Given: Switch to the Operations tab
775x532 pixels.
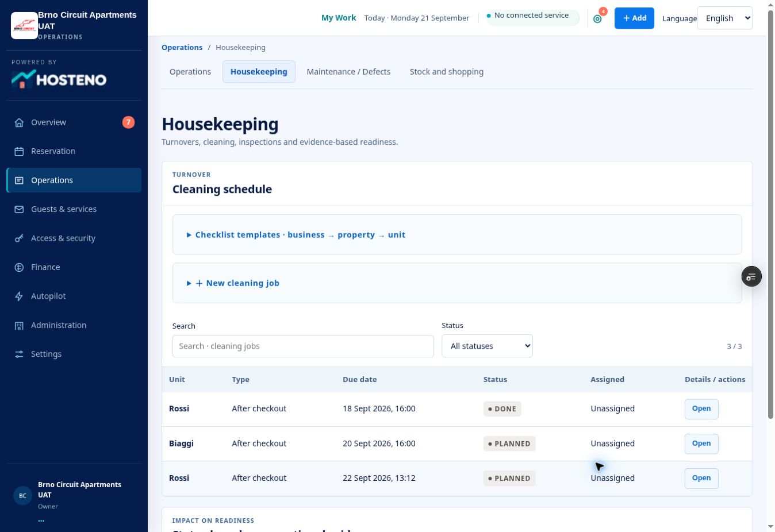Looking at the screenshot, I should point(190,72).
